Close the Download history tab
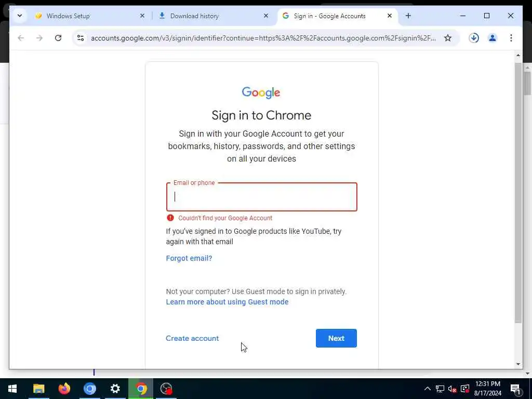This screenshot has width=532, height=399. click(x=265, y=16)
